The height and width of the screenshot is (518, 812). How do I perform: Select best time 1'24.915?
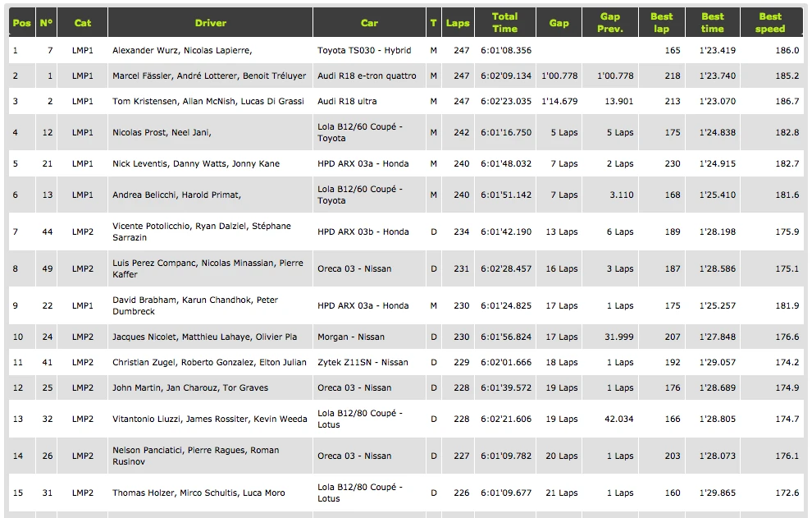[717, 163]
